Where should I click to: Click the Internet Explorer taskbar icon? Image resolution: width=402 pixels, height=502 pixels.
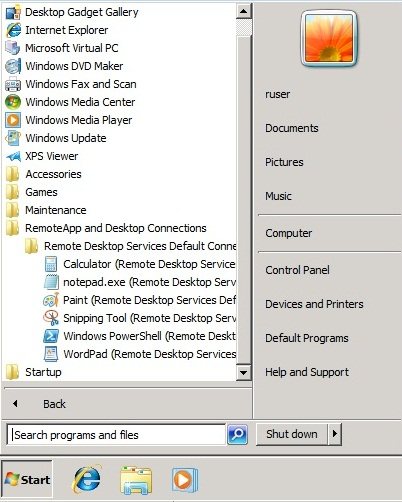click(x=86, y=479)
